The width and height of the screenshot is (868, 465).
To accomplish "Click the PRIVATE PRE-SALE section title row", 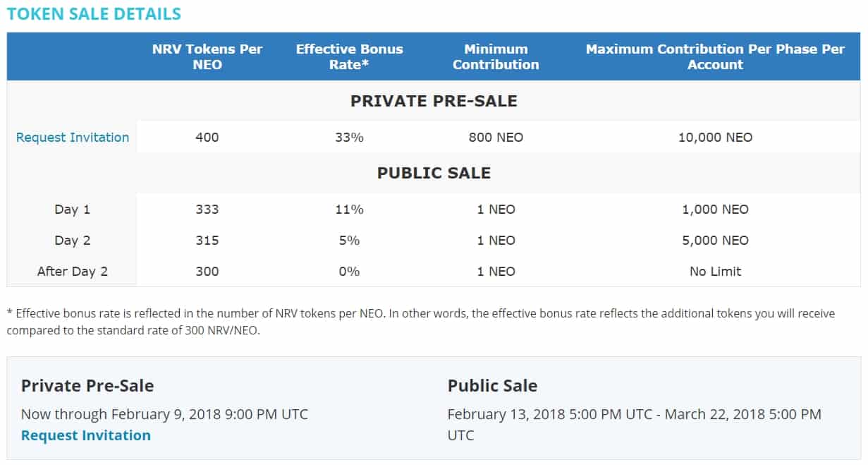I will 434,101.
